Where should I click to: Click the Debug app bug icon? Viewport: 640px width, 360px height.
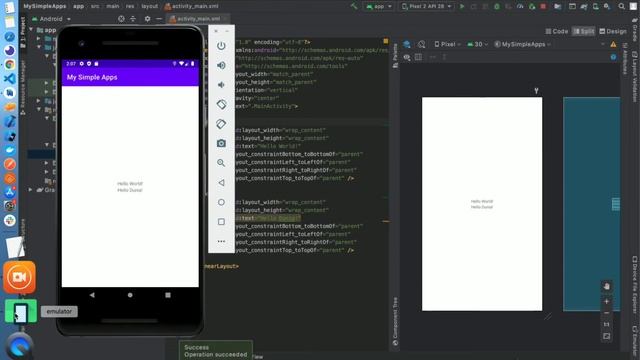pos(497,6)
